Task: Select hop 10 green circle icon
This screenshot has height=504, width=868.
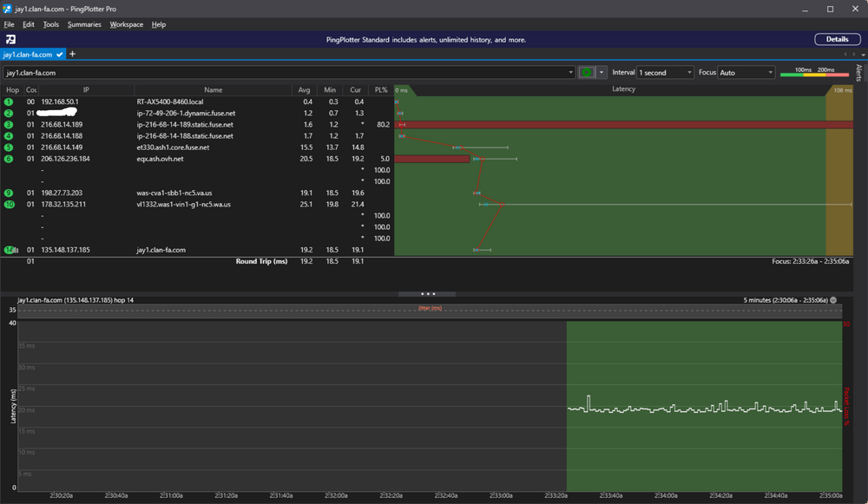Action: (x=10, y=204)
